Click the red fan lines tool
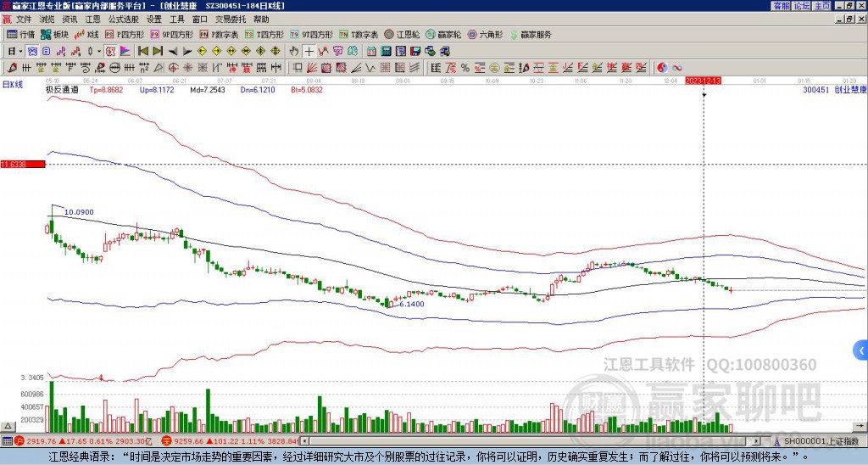This screenshot has height=465, width=868. [312, 68]
